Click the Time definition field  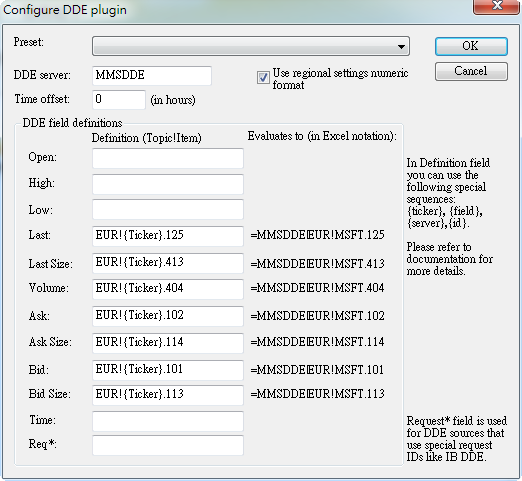click(x=168, y=421)
